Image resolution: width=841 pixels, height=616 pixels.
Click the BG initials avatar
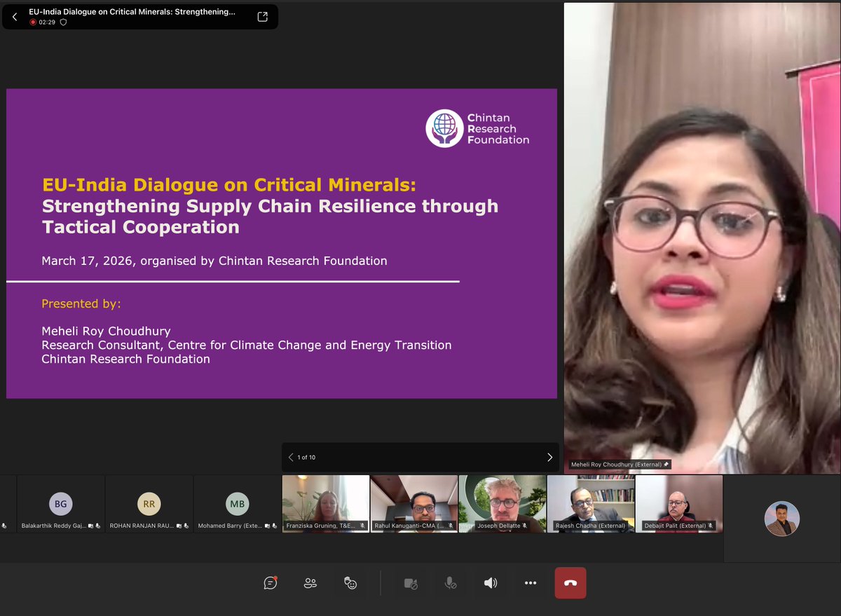click(x=61, y=503)
